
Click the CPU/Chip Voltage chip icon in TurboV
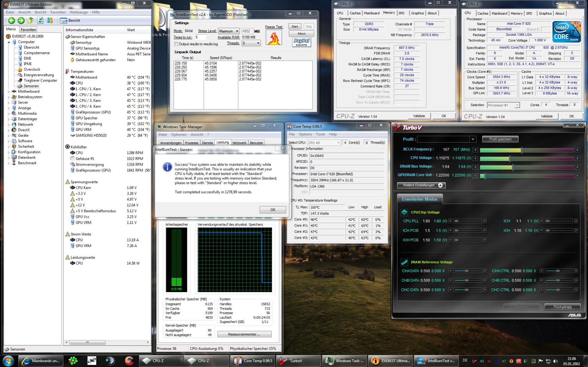click(x=404, y=212)
